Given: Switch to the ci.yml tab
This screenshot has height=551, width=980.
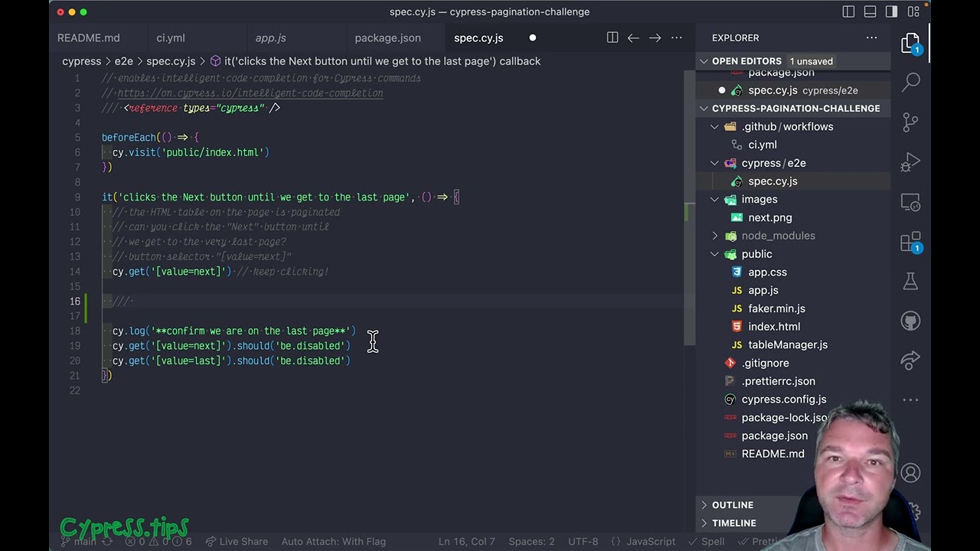Looking at the screenshot, I should 171,37.
